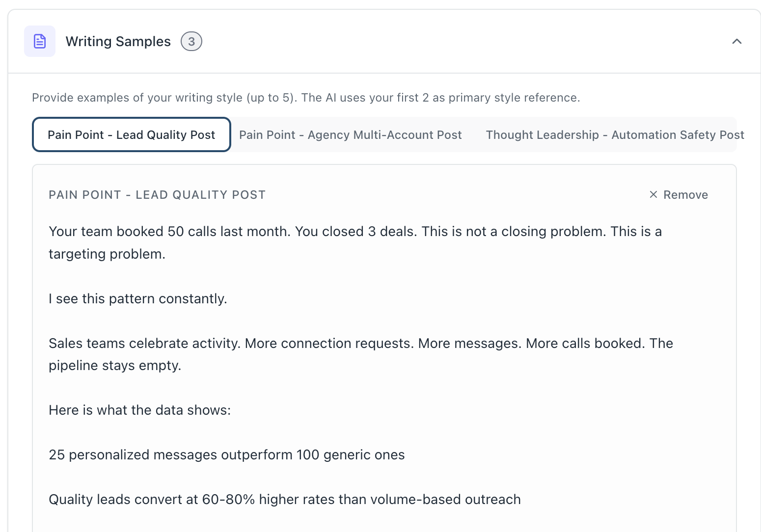The image size is (761, 532).
Task: Click the '25 personalized messages outperform' line
Action: click(227, 455)
